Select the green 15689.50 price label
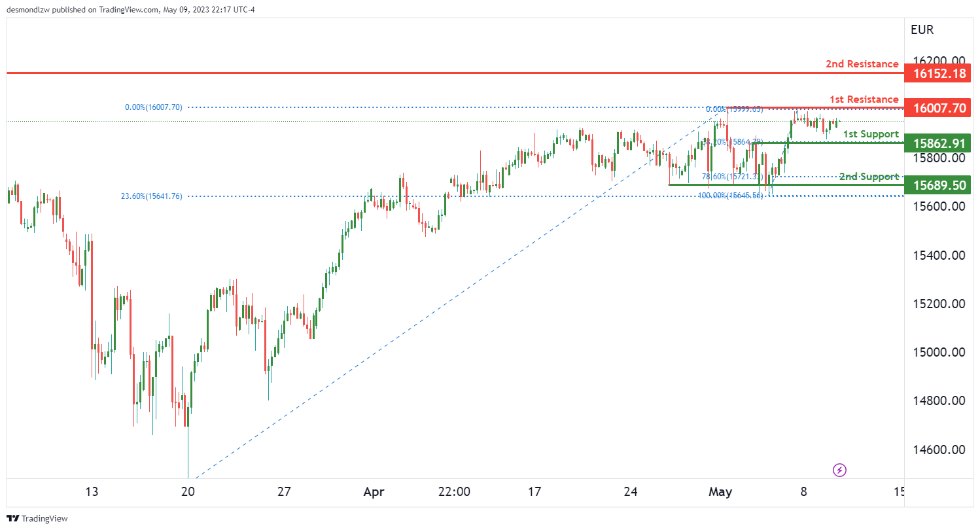The image size is (980, 530). (936, 185)
